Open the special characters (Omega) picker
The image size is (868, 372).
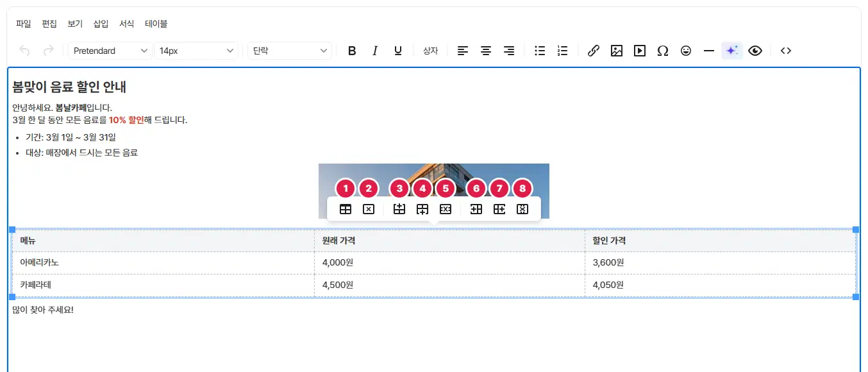coord(663,51)
